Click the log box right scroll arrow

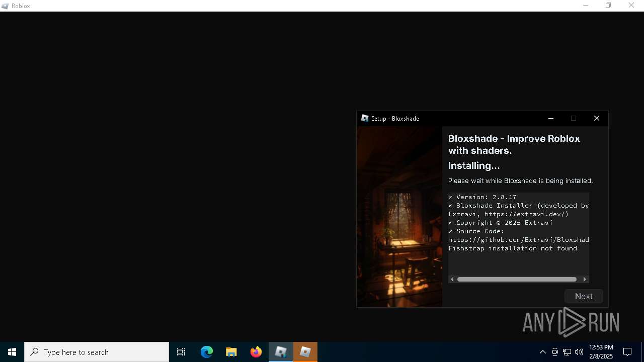[585, 279]
